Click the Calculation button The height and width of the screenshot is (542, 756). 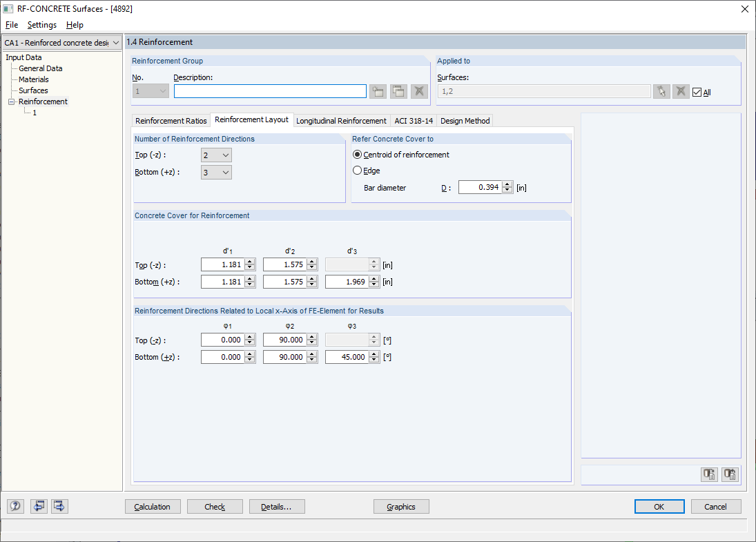click(153, 507)
